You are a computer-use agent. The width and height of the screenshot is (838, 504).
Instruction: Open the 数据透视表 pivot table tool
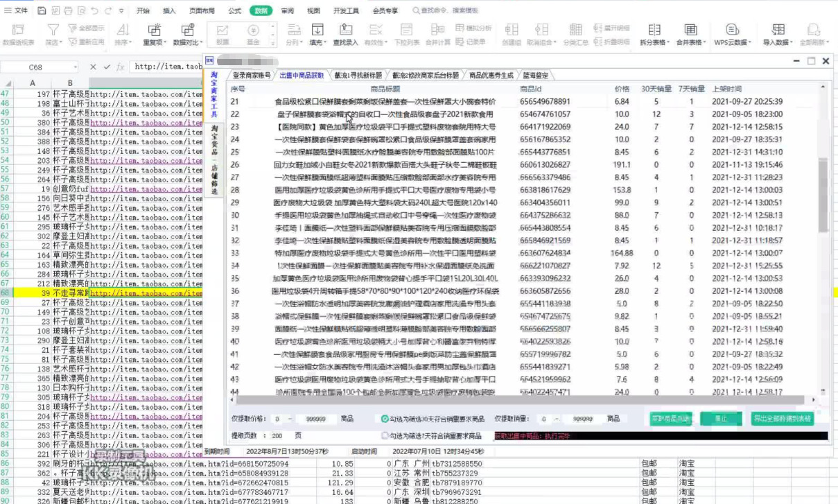coord(18,35)
